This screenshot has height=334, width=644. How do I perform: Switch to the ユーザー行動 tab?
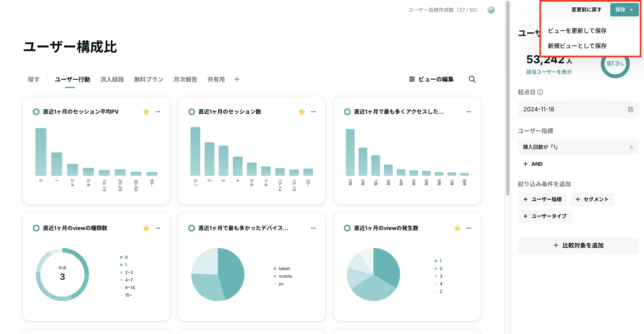[73, 79]
